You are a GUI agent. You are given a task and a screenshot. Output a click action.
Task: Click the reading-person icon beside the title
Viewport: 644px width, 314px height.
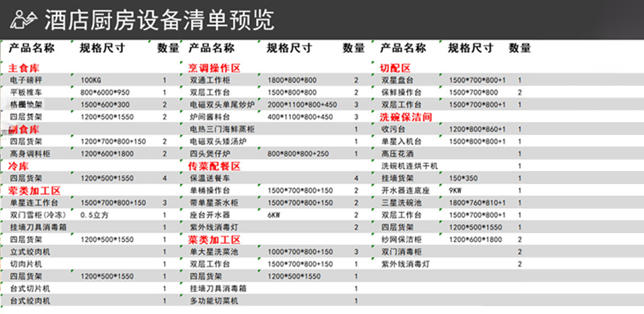click(x=22, y=19)
